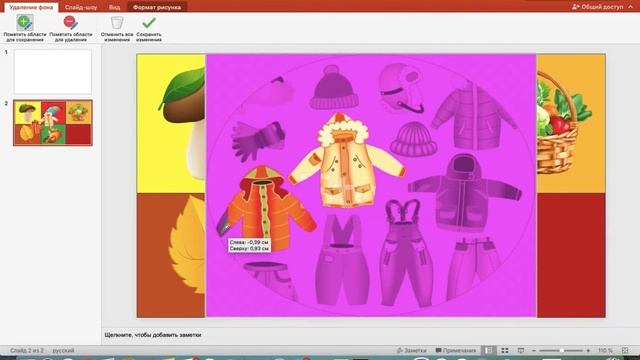Viewport: 640px width, 360px height.
Task: Click Discard All Changes trash icon
Action: (x=117, y=28)
